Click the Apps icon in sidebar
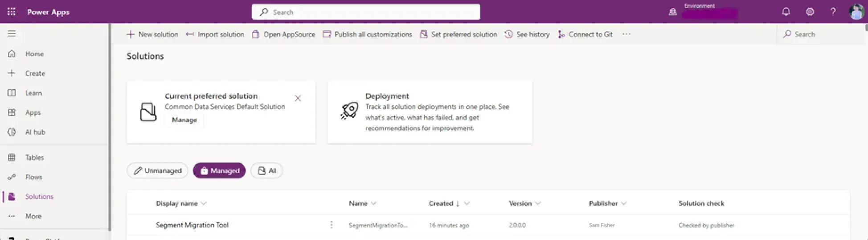The width and height of the screenshot is (868, 240). [x=12, y=112]
